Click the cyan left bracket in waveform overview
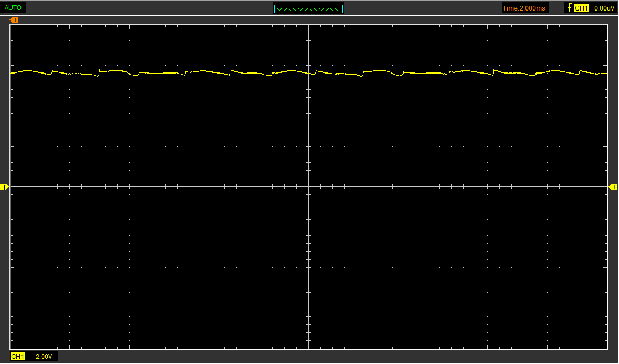The image size is (619, 364). [x=275, y=9]
